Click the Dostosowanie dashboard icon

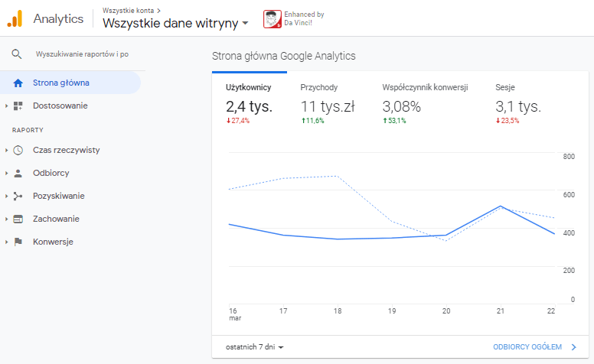(18, 106)
